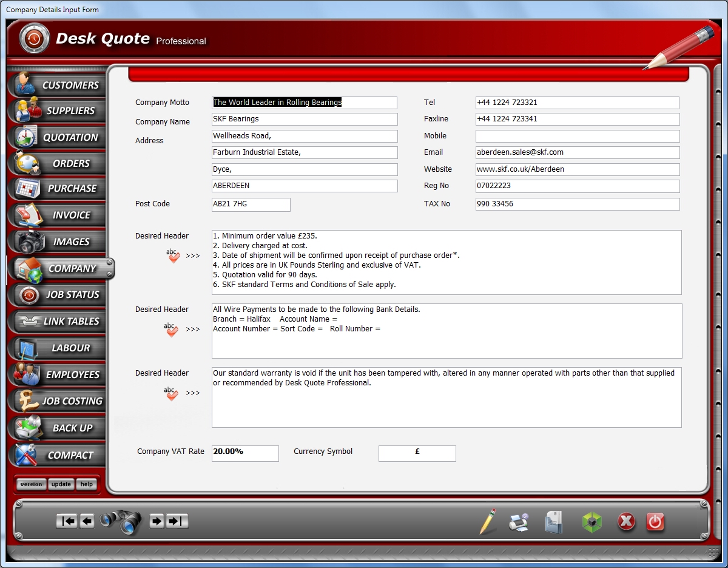Jump to first record arrow
Screen dimensions: 728x568
tap(67, 521)
